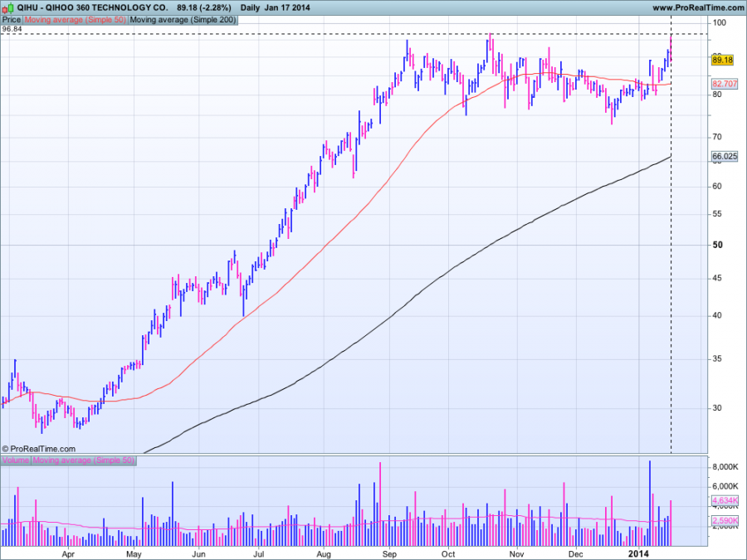Select the Volume legend label
The height and width of the screenshot is (560, 747).
(16, 460)
